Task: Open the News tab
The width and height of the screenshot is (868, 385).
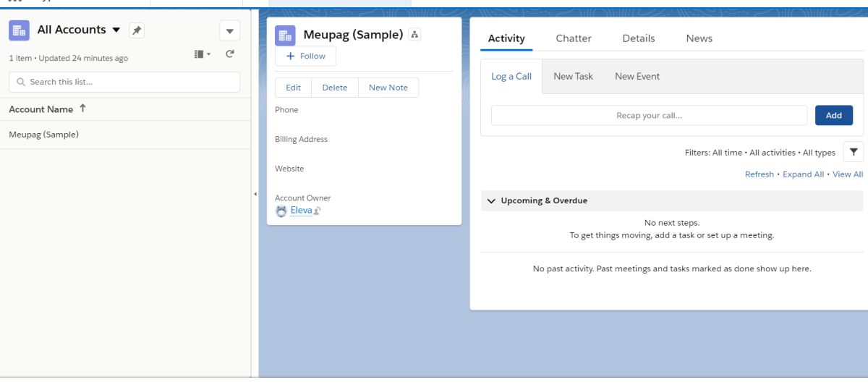Action: click(699, 38)
